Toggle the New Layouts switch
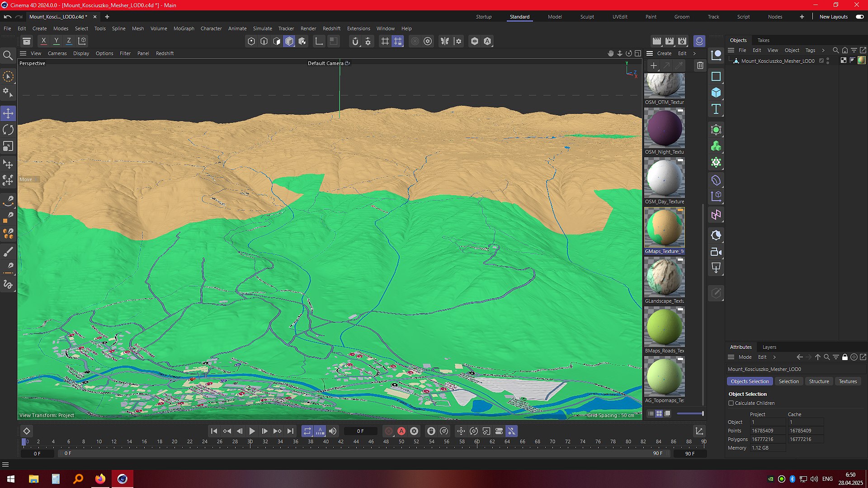The height and width of the screenshot is (488, 868). coord(860,17)
